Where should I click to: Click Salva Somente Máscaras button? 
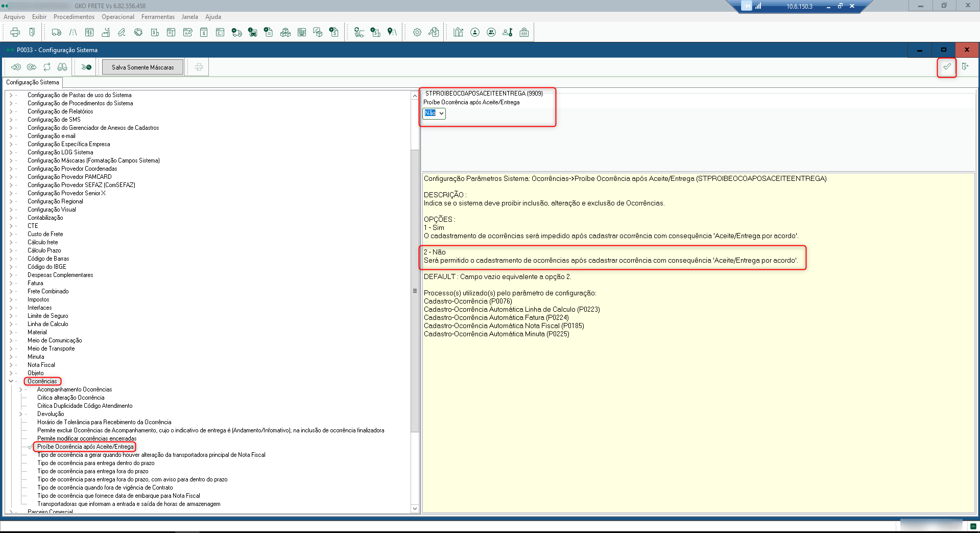pos(143,67)
